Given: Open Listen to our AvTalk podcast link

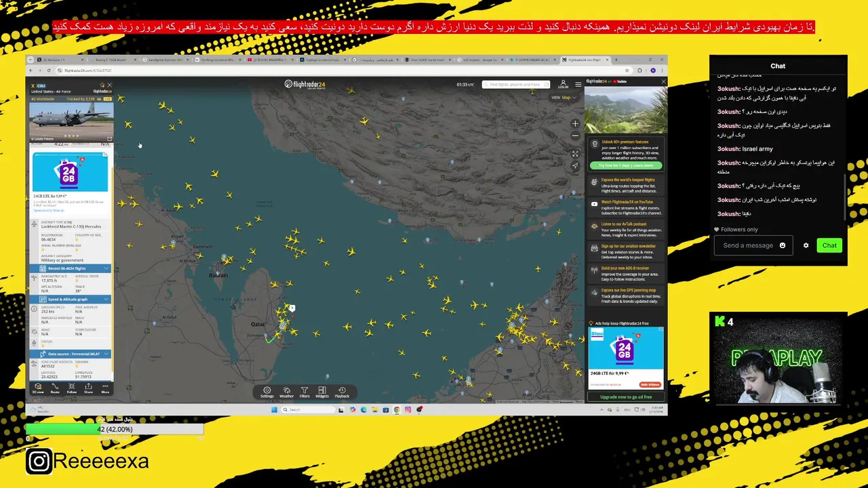Looking at the screenshot, I should point(625,230).
